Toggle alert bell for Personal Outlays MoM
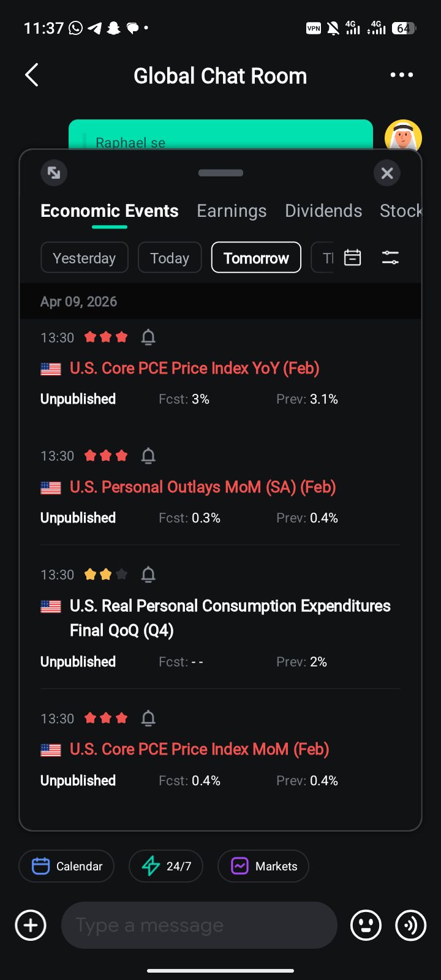The image size is (441, 980). pyautogui.click(x=148, y=456)
